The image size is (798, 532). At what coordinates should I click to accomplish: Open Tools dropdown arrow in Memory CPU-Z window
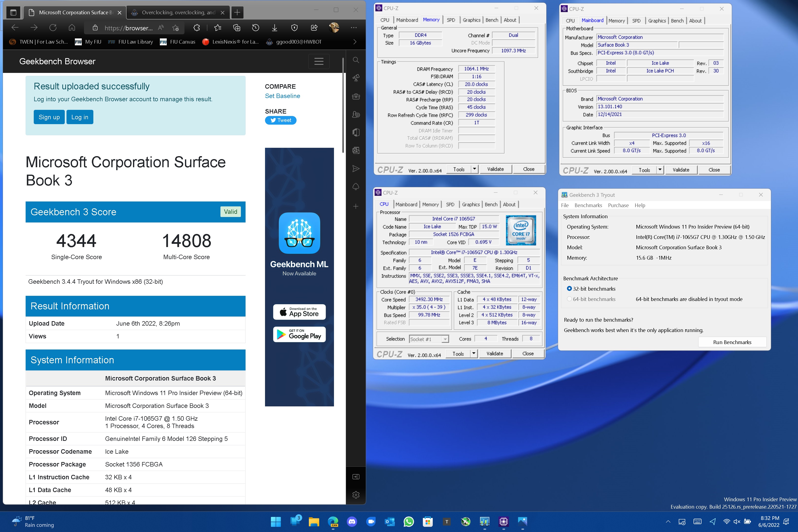[x=474, y=169]
